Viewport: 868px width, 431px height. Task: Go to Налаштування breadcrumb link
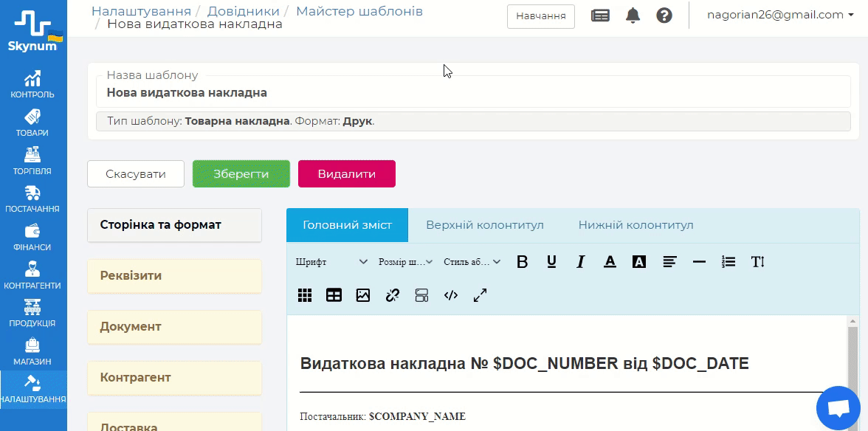pyautogui.click(x=141, y=11)
